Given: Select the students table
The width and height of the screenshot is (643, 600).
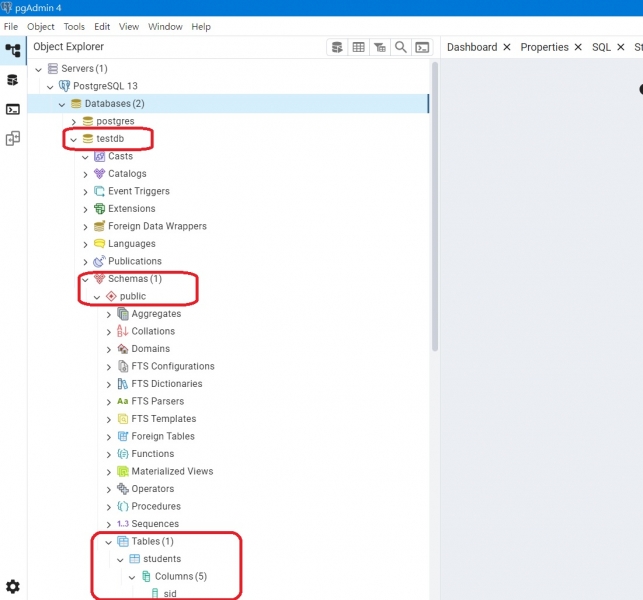Looking at the screenshot, I should point(162,559).
